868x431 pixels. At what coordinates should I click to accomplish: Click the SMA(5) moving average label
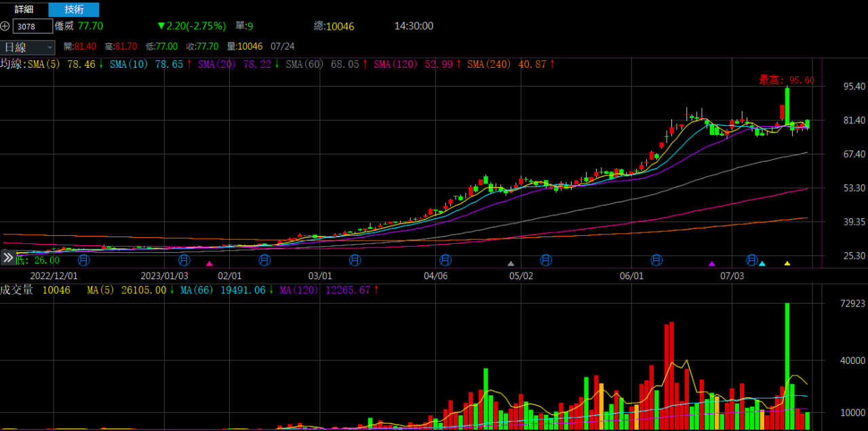click(x=45, y=64)
